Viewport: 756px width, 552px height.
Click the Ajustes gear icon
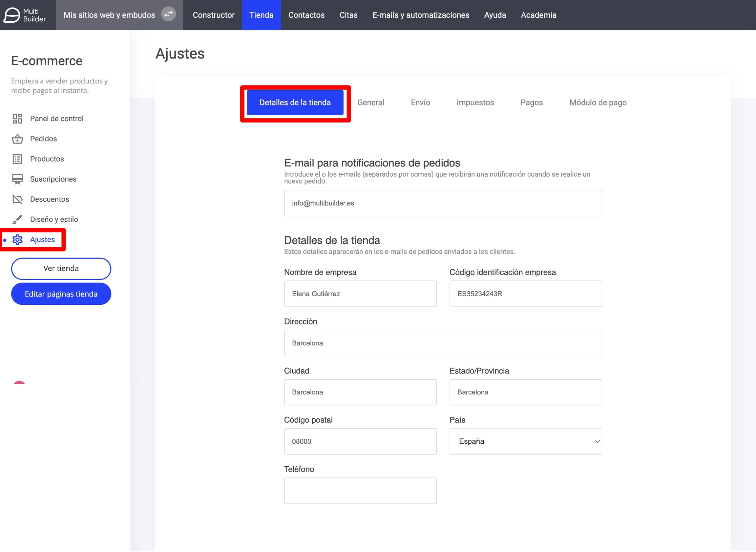pyautogui.click(x=17, y=240)
